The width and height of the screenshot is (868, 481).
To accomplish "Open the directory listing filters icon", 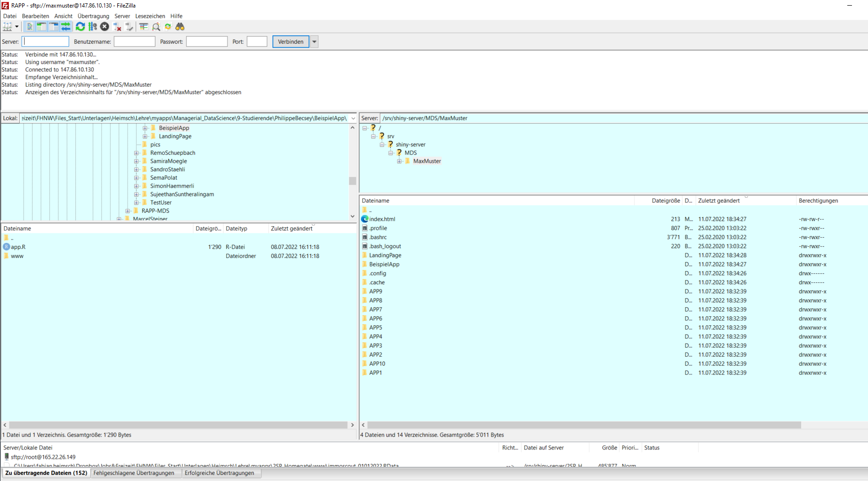I will pos(144,27).
